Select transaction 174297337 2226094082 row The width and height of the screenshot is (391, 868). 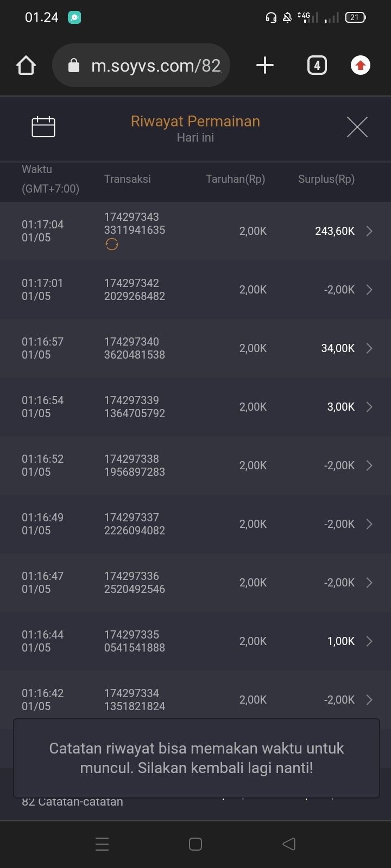click(135, 524)
